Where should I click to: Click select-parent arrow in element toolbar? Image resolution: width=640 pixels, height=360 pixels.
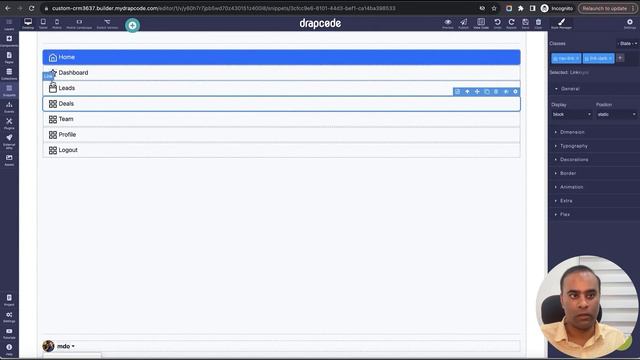(467, 92)
